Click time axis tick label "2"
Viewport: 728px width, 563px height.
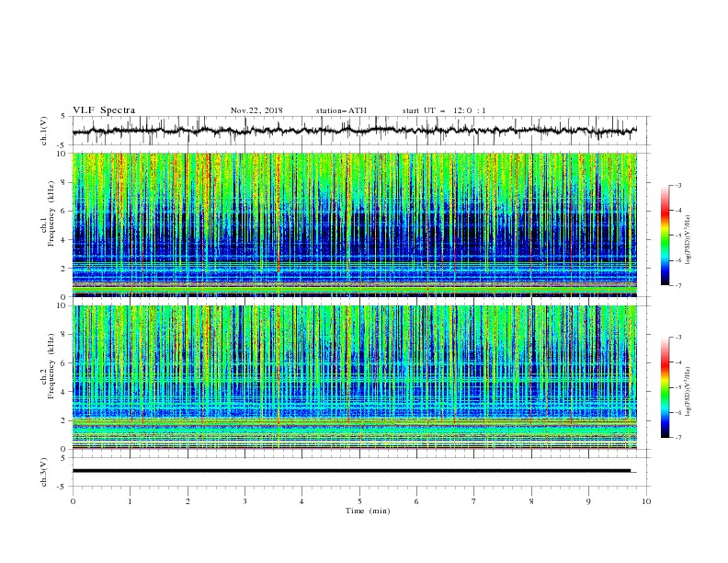188,501
